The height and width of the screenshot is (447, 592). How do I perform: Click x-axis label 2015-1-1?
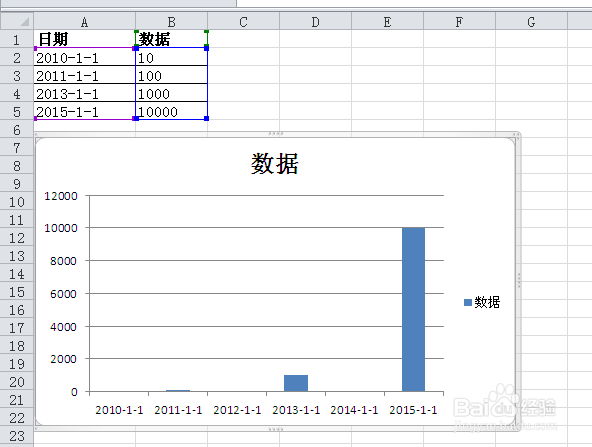click(413, 410)
